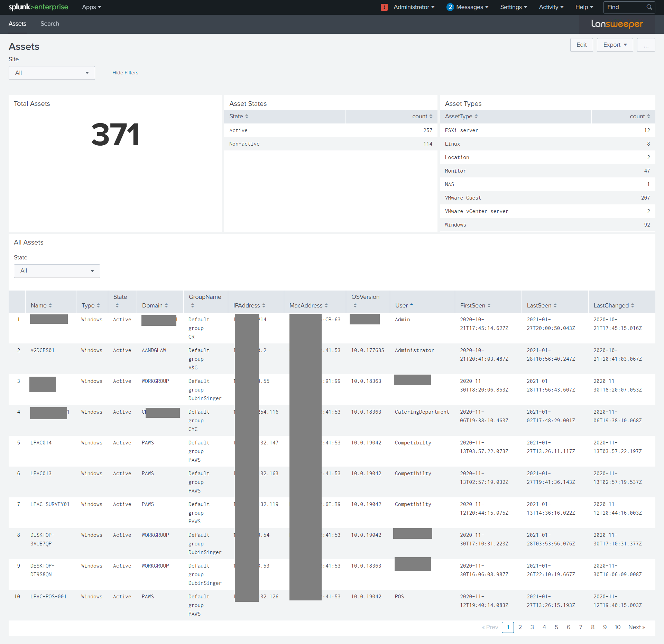Sort Asset States by count column
664x644 pixels.
422,117
